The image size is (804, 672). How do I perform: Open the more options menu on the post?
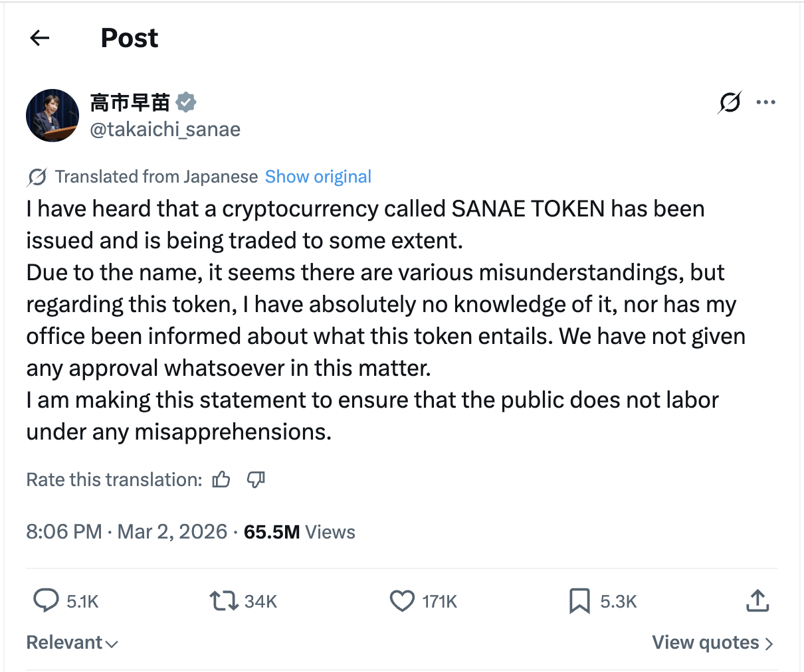[766, 102]
